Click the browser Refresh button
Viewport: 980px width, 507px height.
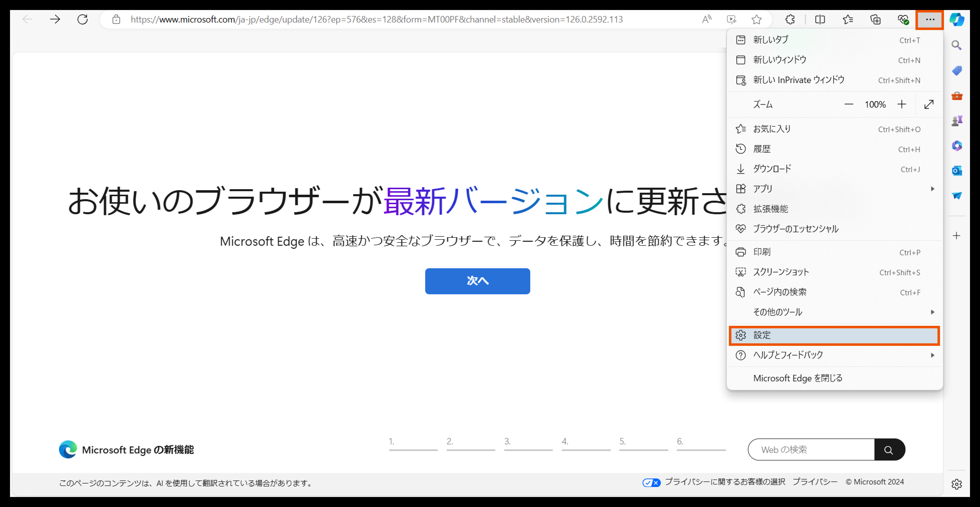click(83, 20)
